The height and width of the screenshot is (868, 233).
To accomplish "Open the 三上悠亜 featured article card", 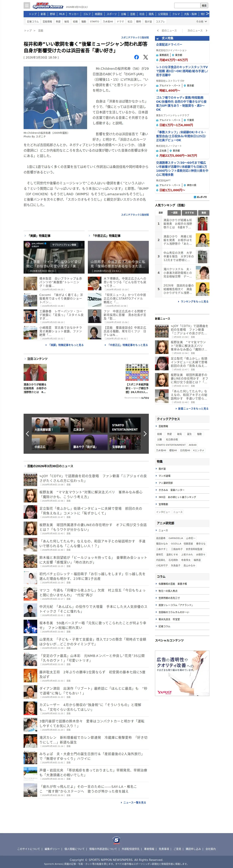I will (x=54, y=257).
